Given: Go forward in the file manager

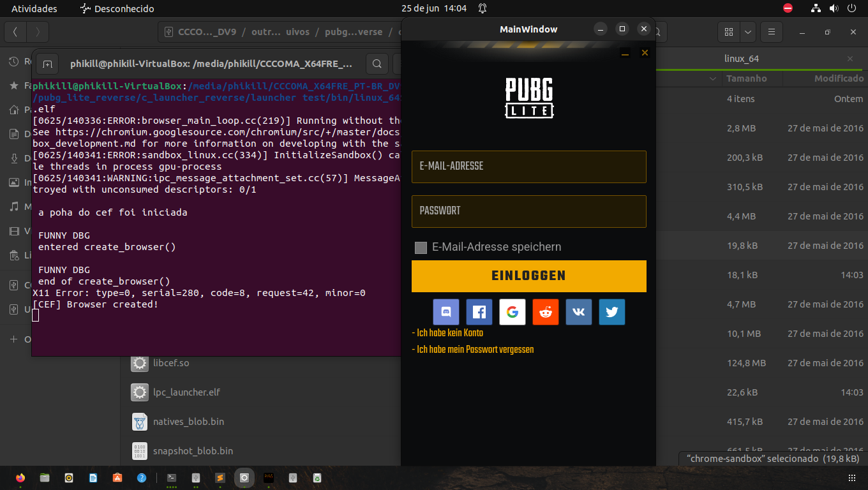Looking at the screenshot, I should click(x=38, y=31).
